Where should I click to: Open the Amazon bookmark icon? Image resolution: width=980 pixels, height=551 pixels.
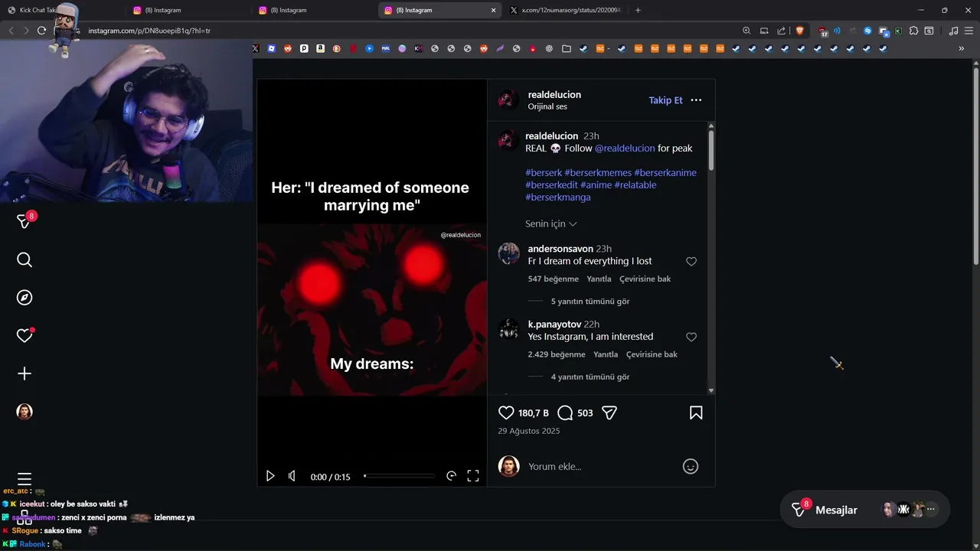pyautogui.click(x=320, y=48)
